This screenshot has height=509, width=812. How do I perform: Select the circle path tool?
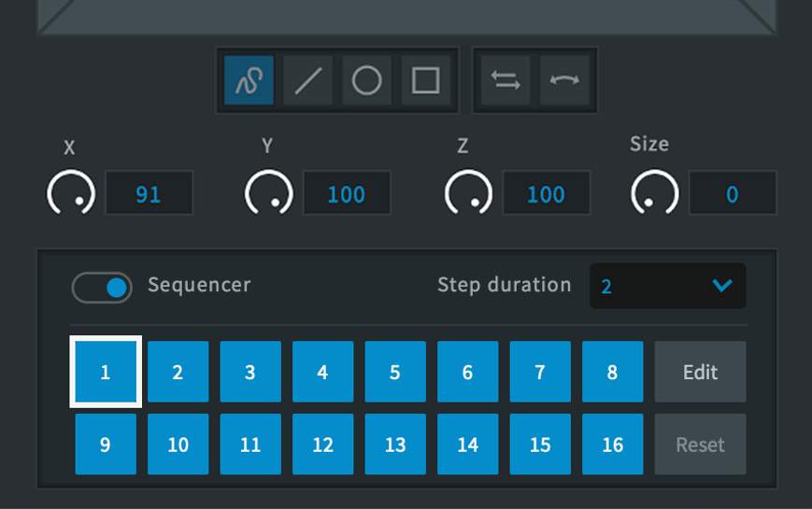click(x=366, y=81)
